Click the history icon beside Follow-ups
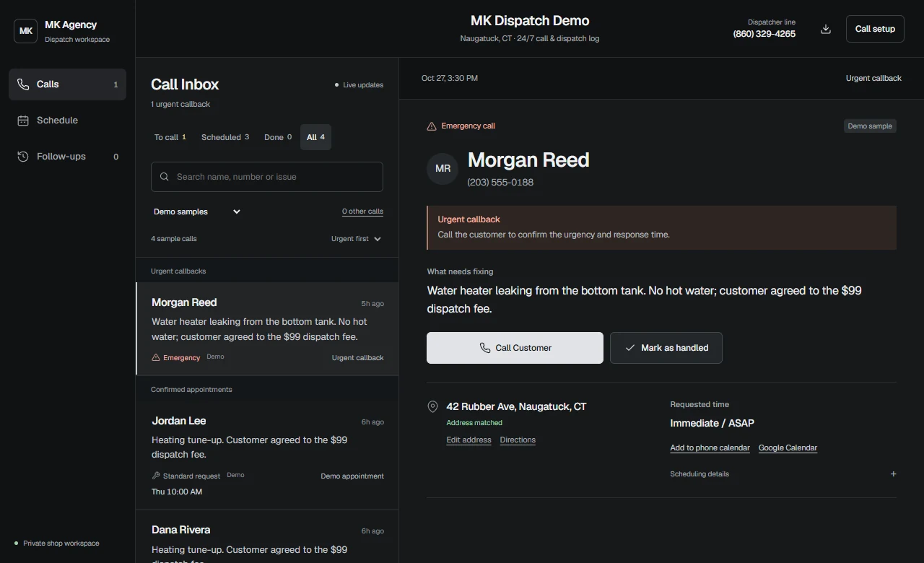The height and width of the screenshot is (563, 924). 23,157
